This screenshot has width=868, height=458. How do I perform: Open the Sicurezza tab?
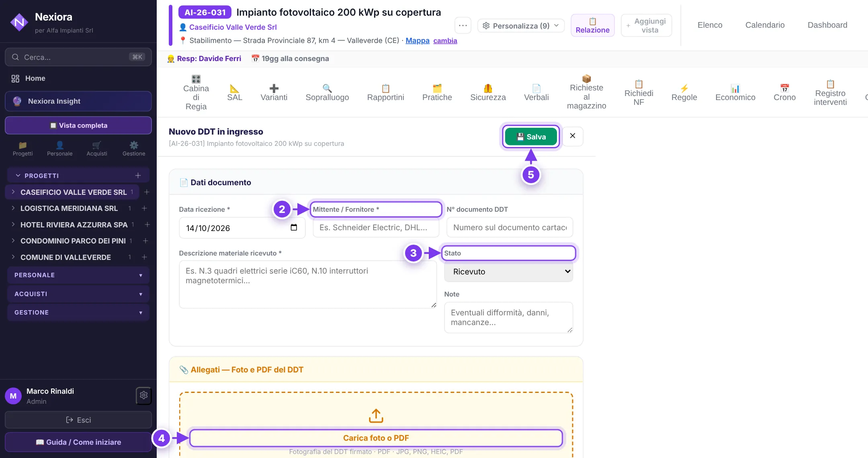coord(488,93)
